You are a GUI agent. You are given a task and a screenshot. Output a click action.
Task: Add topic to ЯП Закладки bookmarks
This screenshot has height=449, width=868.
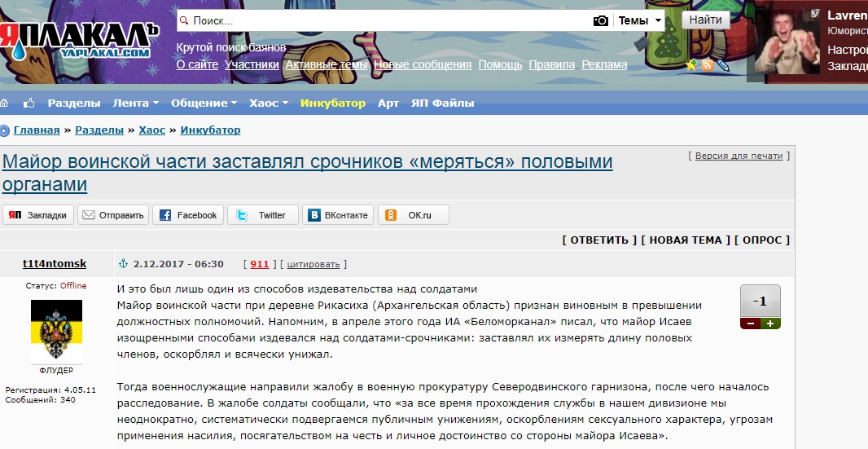pyautogui.click(x=39, y=215)
